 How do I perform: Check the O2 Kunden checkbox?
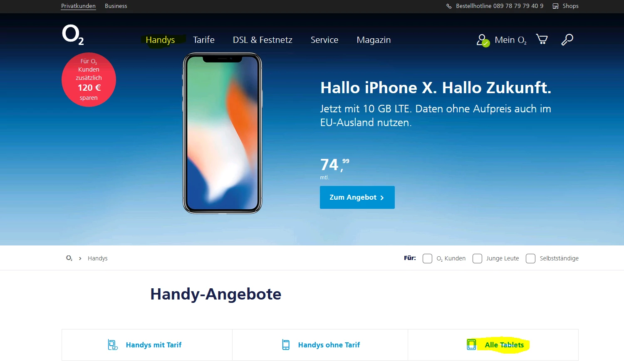(427, 258)
